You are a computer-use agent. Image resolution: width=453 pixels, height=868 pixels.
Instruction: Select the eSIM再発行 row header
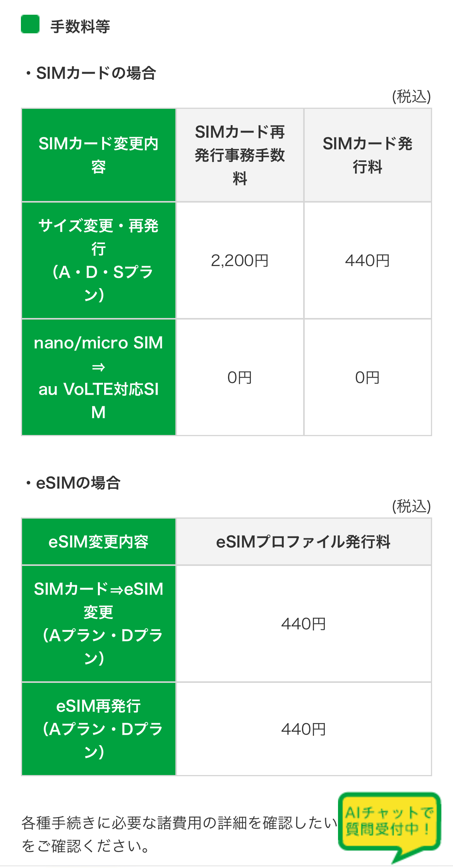tap(99, 729)
